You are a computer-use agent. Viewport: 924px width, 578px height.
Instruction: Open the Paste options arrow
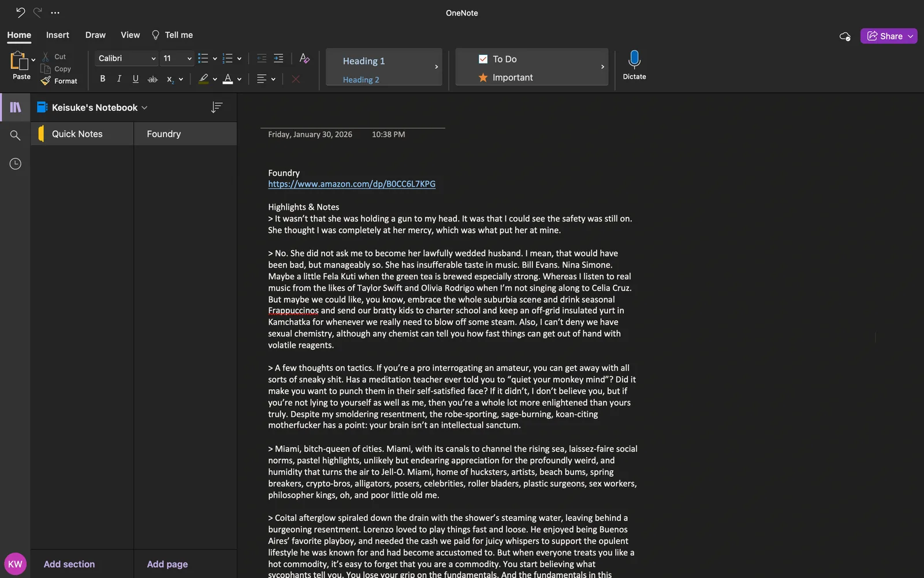(33, 60)
